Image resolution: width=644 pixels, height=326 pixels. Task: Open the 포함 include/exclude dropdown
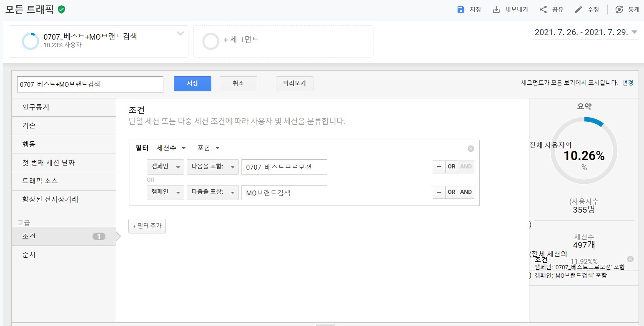click(x=208, y=148)
